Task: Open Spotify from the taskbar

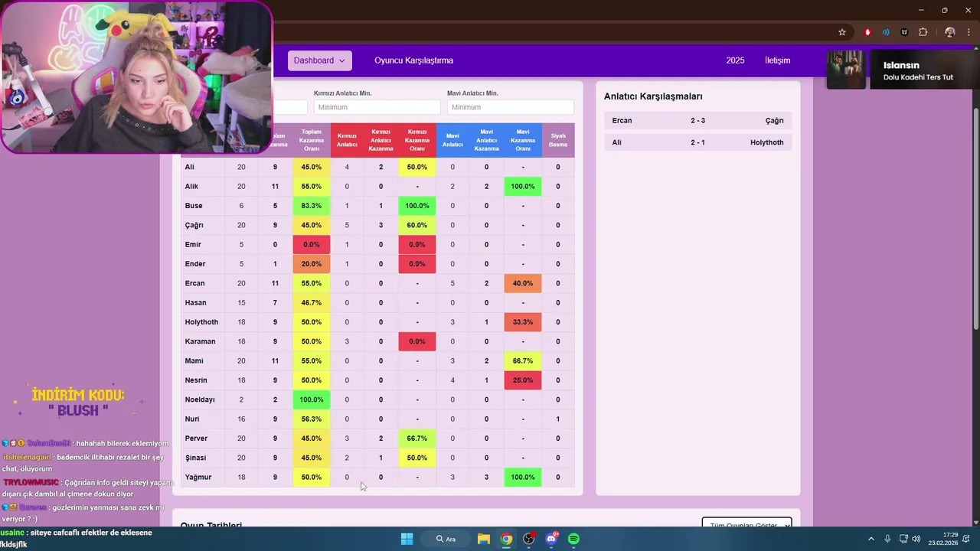Action: [573, 539]
